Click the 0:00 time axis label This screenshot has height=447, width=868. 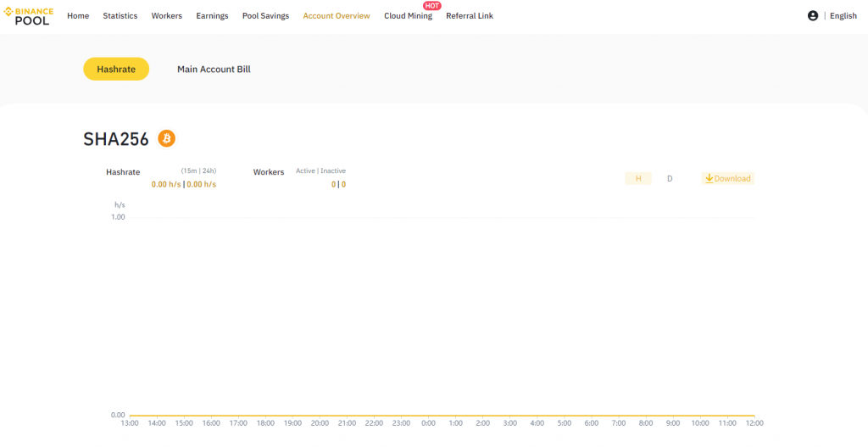pos(428,423)
